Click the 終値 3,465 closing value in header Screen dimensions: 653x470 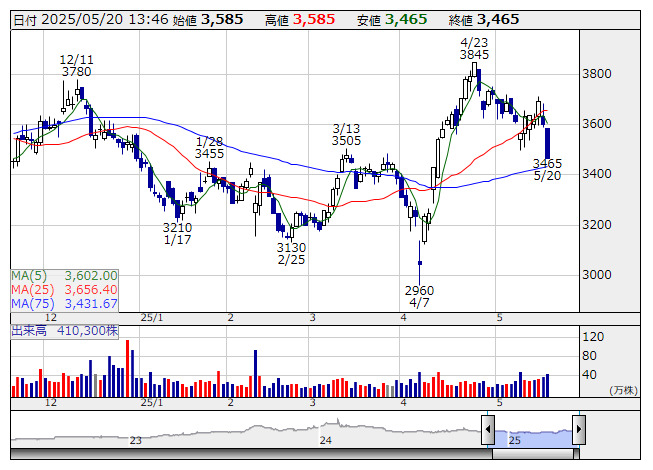click(x=484, y=20)
